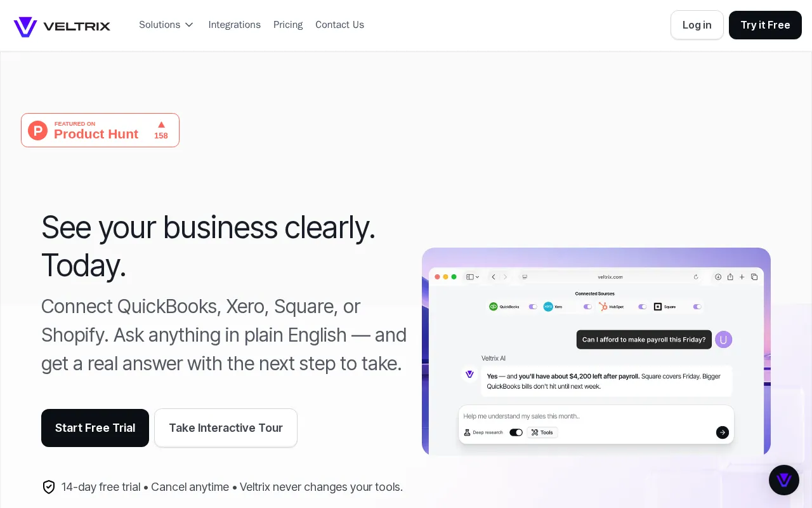The image size is (812, 508).
Task: Toggle the QuickBooks source switch
Action: point(533,307)
